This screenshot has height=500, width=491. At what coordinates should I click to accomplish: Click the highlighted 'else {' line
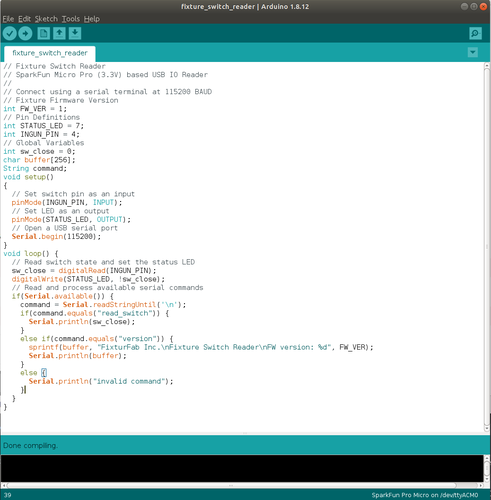[x=33, y=373]
